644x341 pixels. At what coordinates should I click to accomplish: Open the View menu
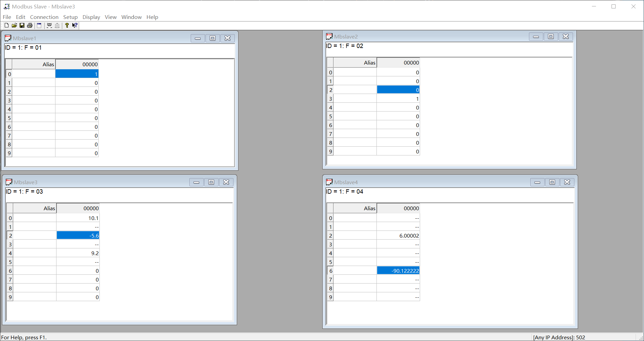[111, 17]
